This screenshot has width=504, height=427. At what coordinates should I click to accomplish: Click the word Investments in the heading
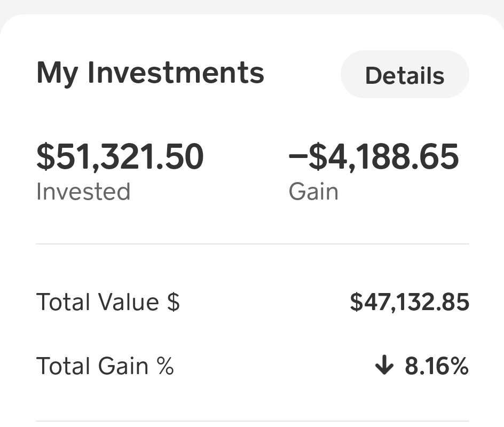pos(176,72)
